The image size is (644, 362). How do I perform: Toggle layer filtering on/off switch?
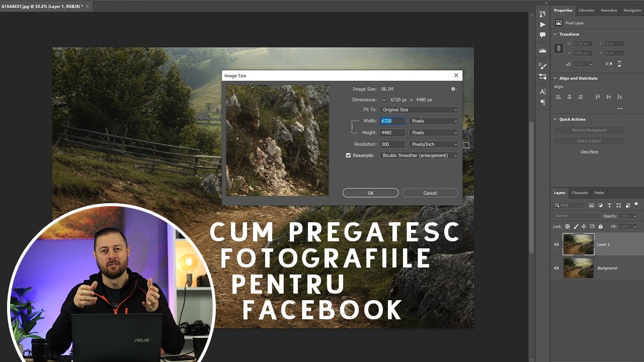(636, 205)
